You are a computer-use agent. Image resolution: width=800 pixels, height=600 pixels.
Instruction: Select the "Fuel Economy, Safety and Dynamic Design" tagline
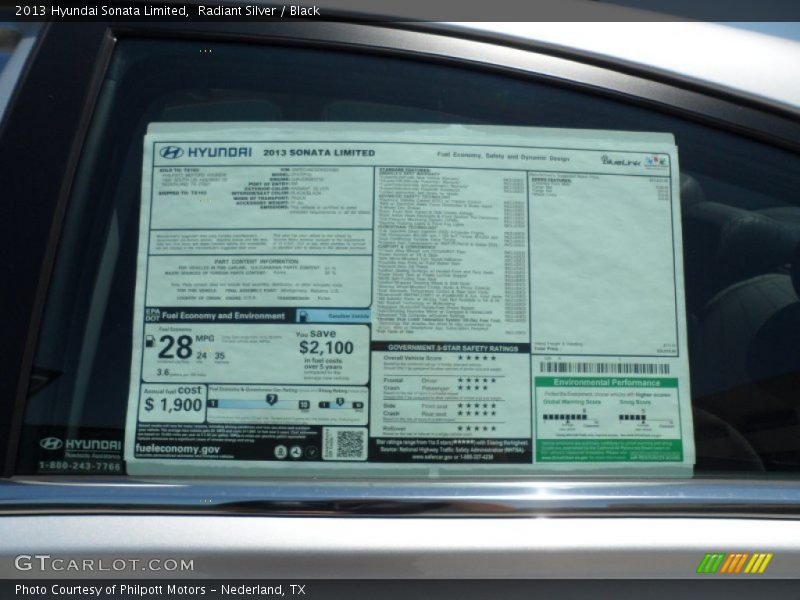[x=503, y=156]
